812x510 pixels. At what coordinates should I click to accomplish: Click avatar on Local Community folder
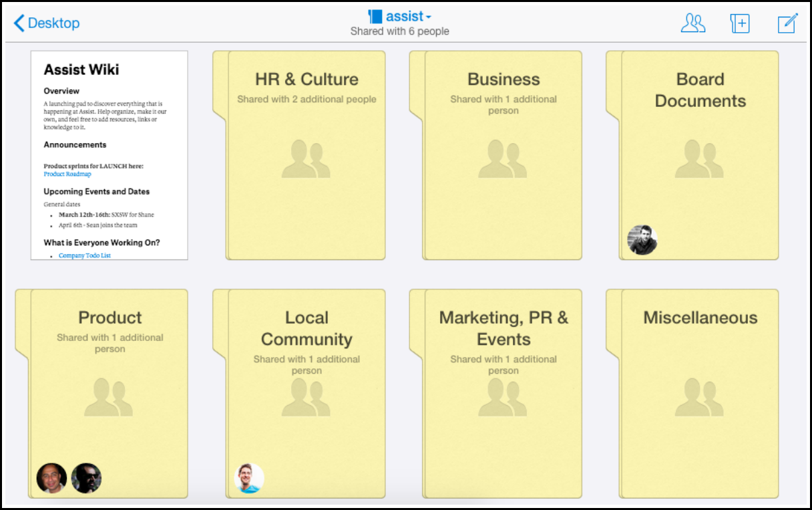coord(250,479)
